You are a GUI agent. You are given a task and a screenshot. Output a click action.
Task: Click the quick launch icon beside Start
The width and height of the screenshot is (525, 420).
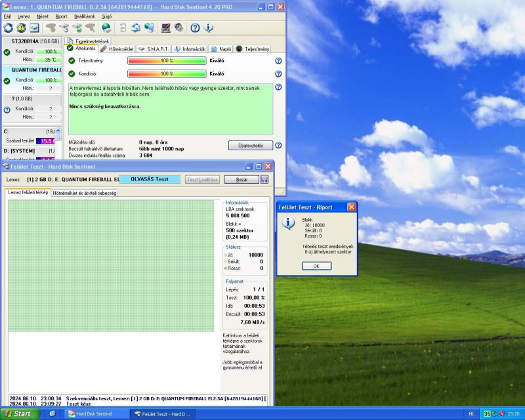[x=52, y=413]
